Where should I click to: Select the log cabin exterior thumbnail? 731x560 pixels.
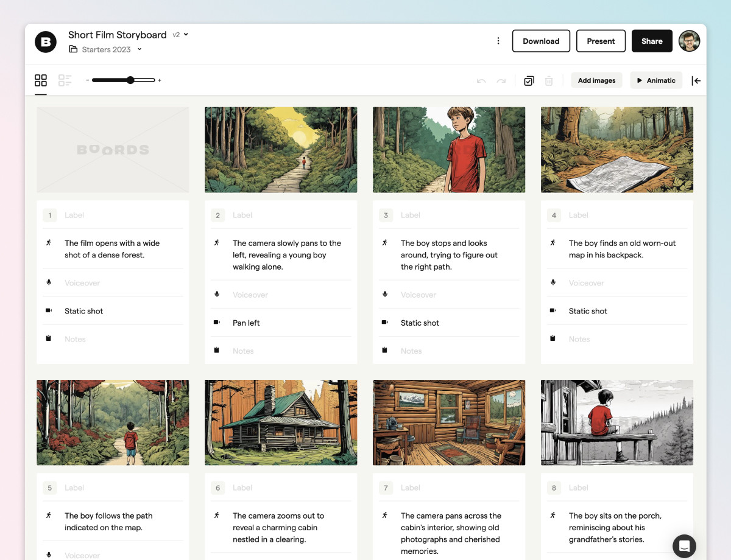tap(281, 422)
